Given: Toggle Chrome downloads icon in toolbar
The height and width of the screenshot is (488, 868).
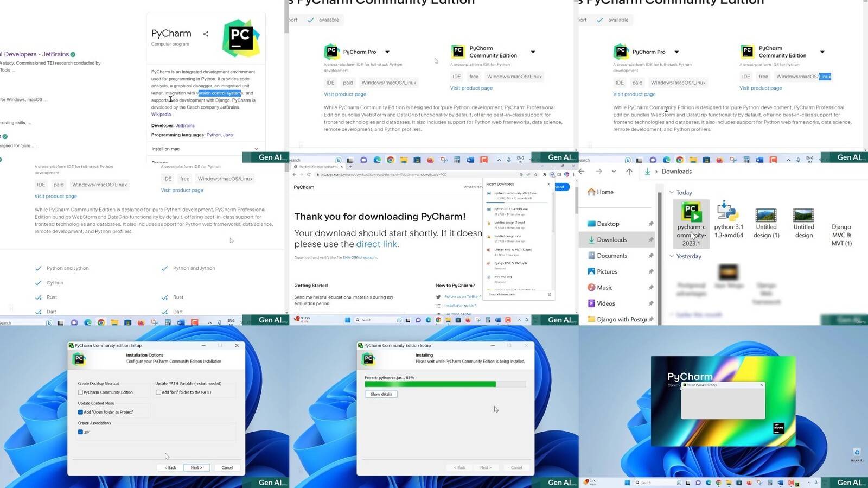Looking at the screenshot, I should coord(552,174).
